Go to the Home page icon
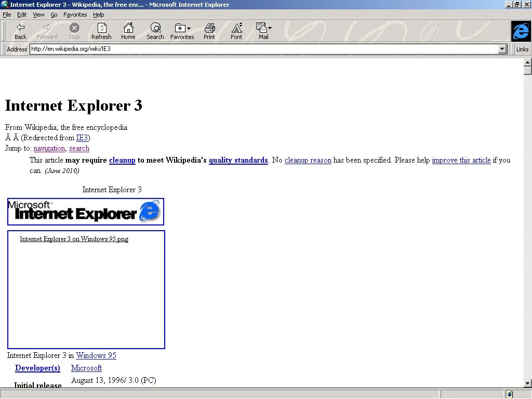Viewport: 532px width, 399px height. pyautogui.click(x=128, y=31)
